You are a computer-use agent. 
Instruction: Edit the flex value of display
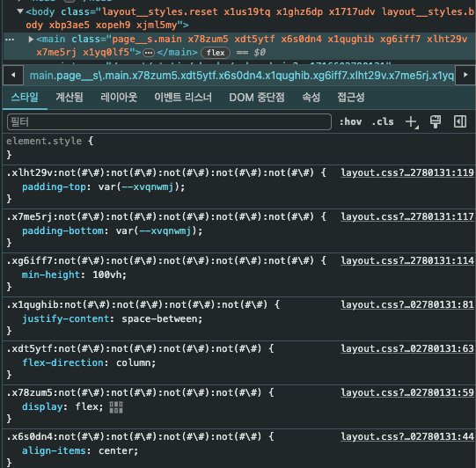tap(87, 407)
